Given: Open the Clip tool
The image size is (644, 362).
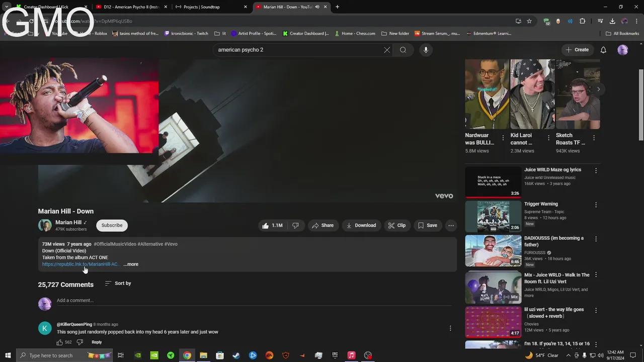Looking at the screenshot, I should pyautogui.click(x=396, y=226).
